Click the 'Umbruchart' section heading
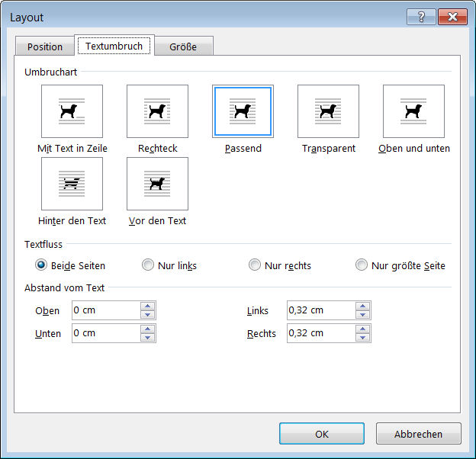 [50, 72]
